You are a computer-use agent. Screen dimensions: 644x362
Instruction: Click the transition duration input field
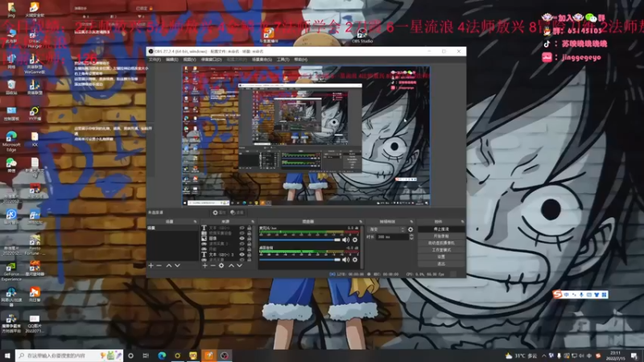(391, 237)
